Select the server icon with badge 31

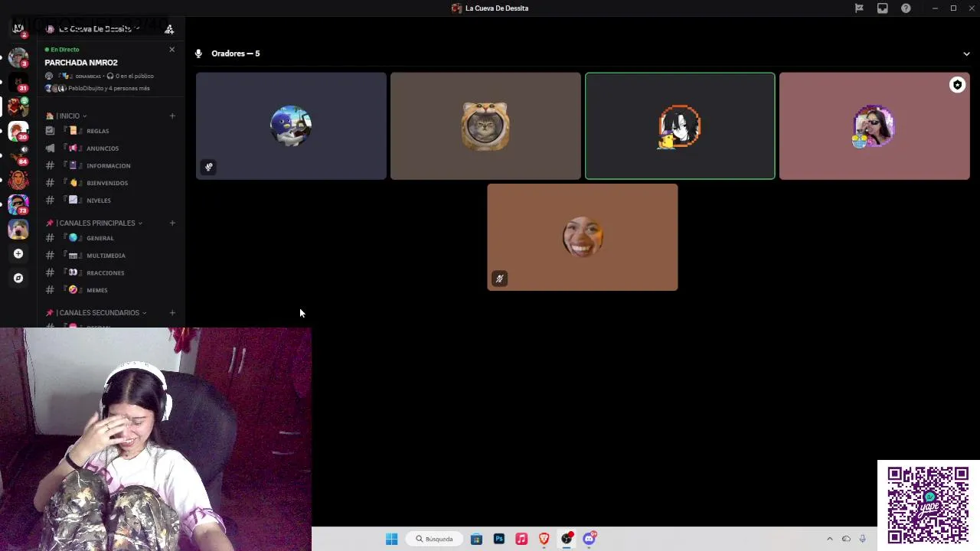18,81
